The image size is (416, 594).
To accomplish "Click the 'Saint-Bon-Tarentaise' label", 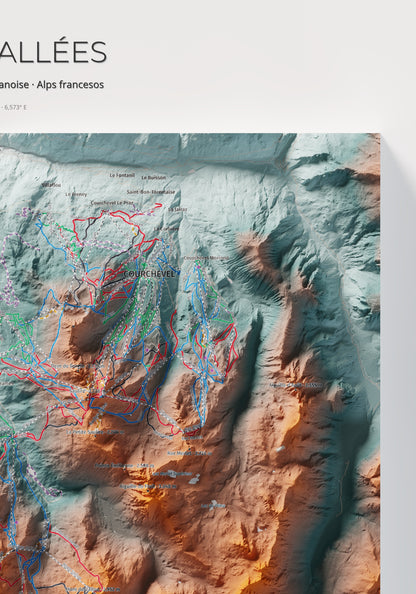I will [x=151, y=192].
